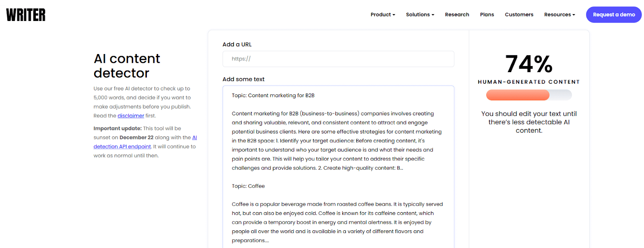Click the orange human-generated content progress bar
The width and height of the screenshot is (644, 248).
[517, 95]
